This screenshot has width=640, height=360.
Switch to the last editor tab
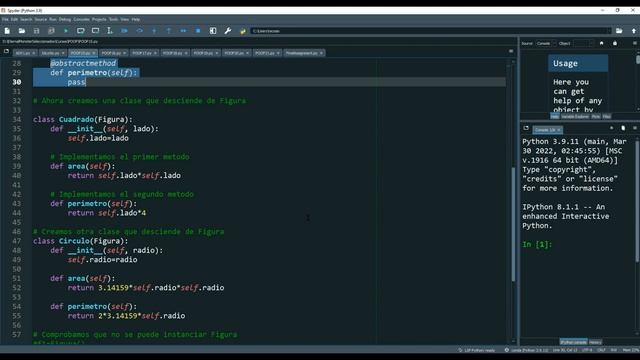[x=304, y=53]
